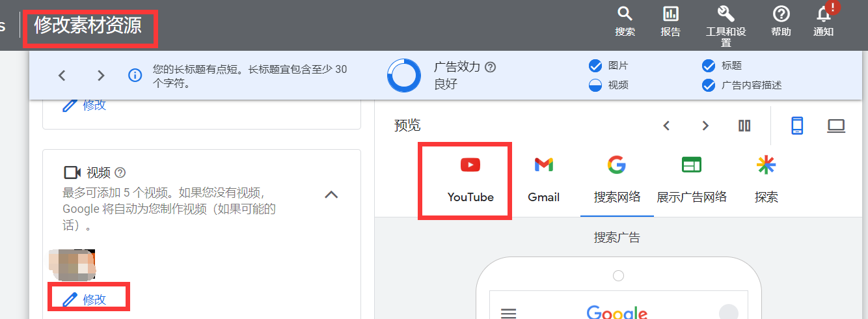
Task: Click the ad strength (广告效力) help icon
Action: (491, 67)
